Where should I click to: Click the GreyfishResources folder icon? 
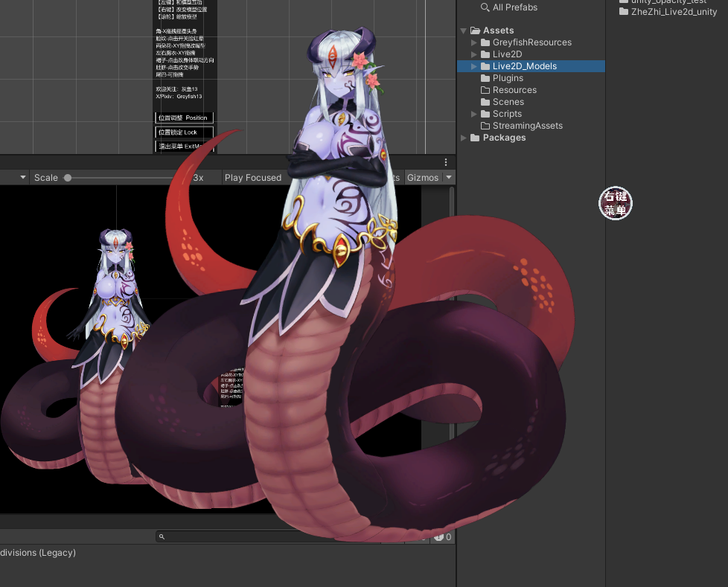pos(485,42)
